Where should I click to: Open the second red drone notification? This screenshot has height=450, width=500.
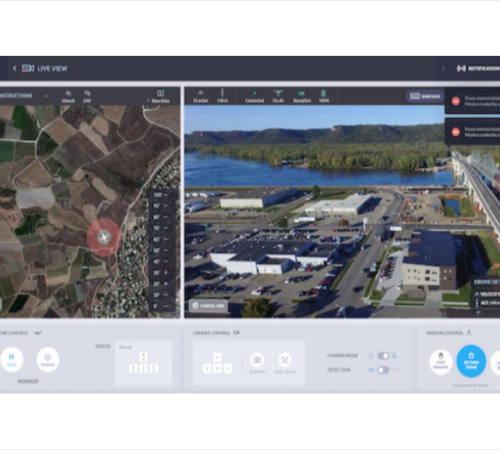[x=473, y=132]
